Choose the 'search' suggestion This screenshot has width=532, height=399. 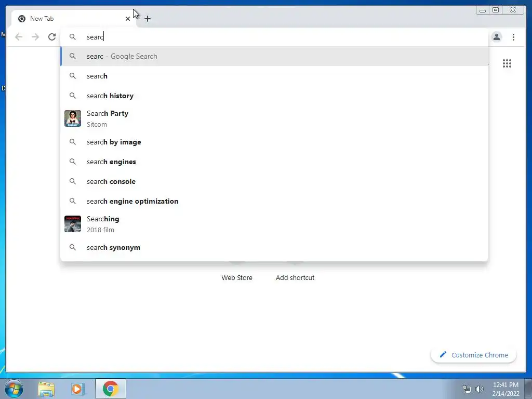point(274,76)
